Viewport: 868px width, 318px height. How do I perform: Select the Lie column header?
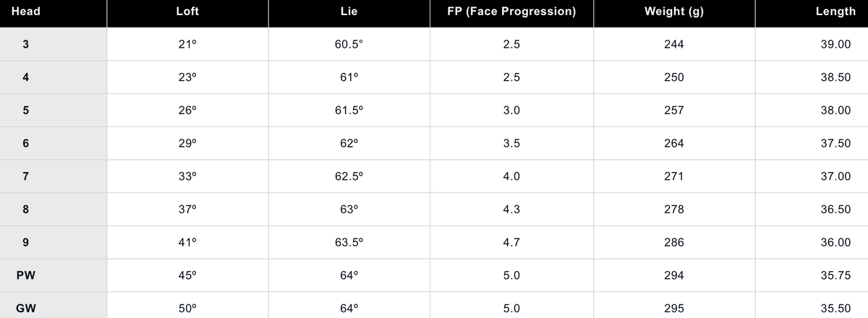pos(349,12)
